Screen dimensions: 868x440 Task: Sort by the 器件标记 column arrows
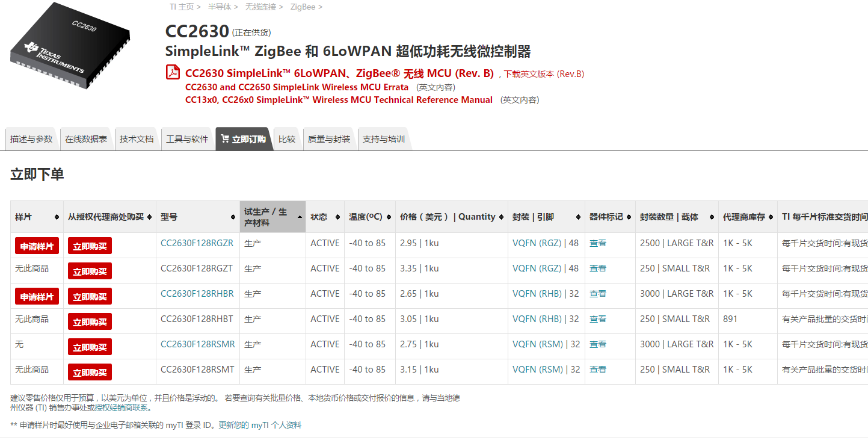click(x=629, y=217)
